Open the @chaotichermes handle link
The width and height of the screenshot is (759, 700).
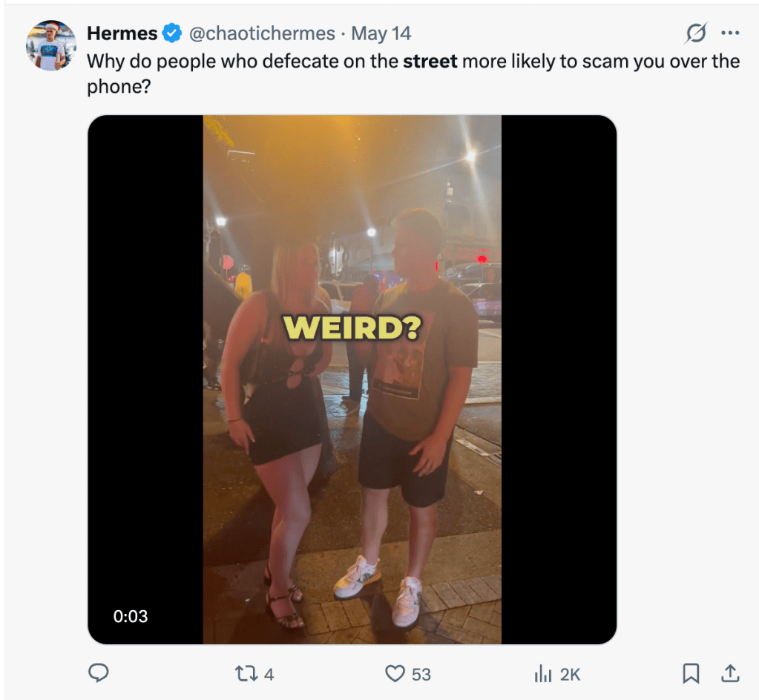click(x=263, y=33)
